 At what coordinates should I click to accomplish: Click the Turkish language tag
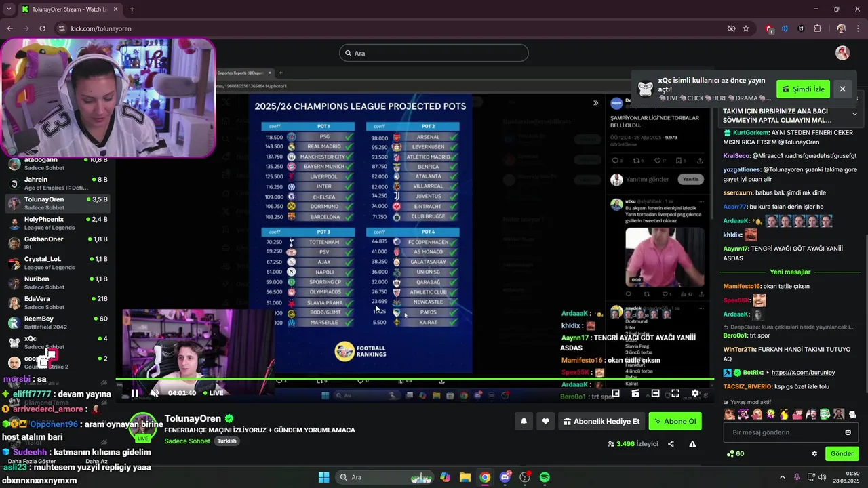[226, 441]
